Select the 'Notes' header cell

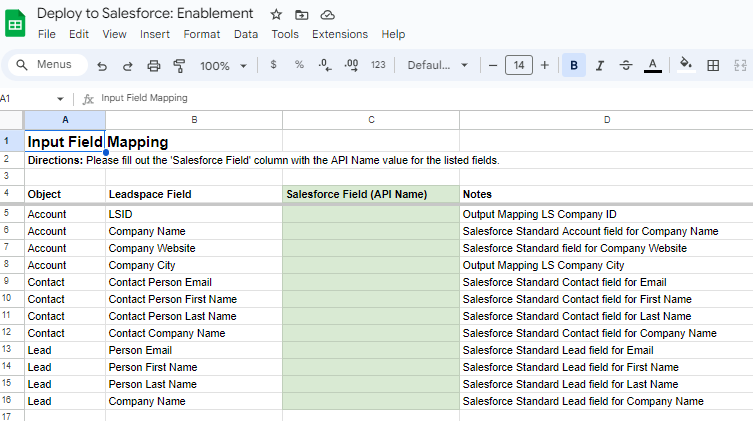[607, 194]
